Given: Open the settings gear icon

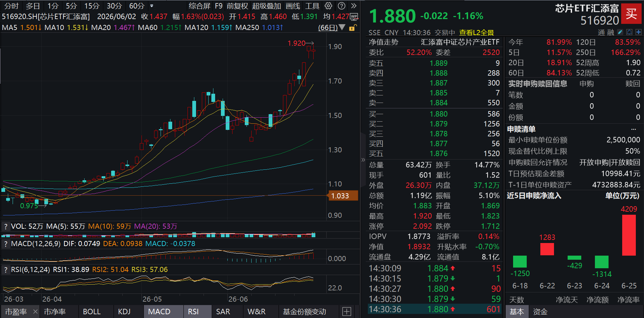Looking at the screenshot, I should click(x=328, y=6).
